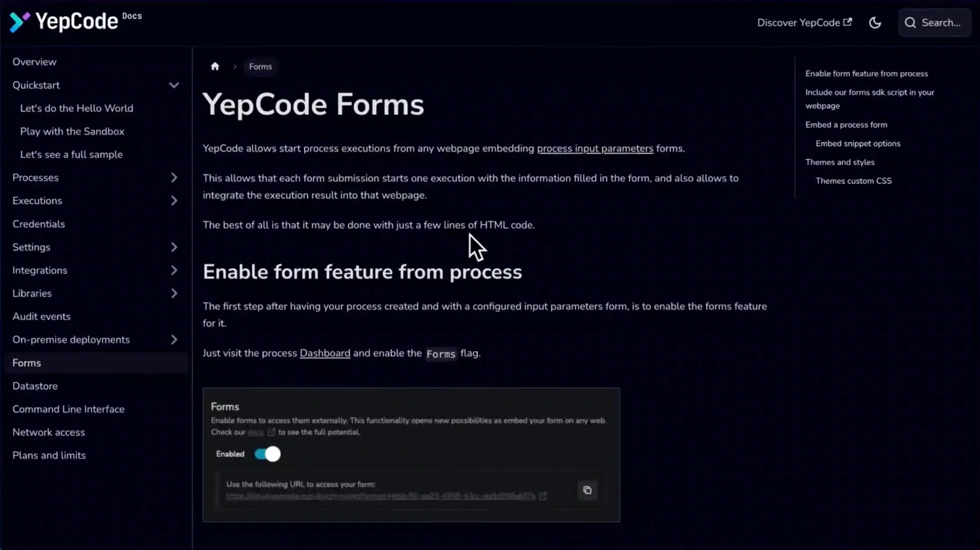Jump to Themes custom CSS section

point(853,181)
